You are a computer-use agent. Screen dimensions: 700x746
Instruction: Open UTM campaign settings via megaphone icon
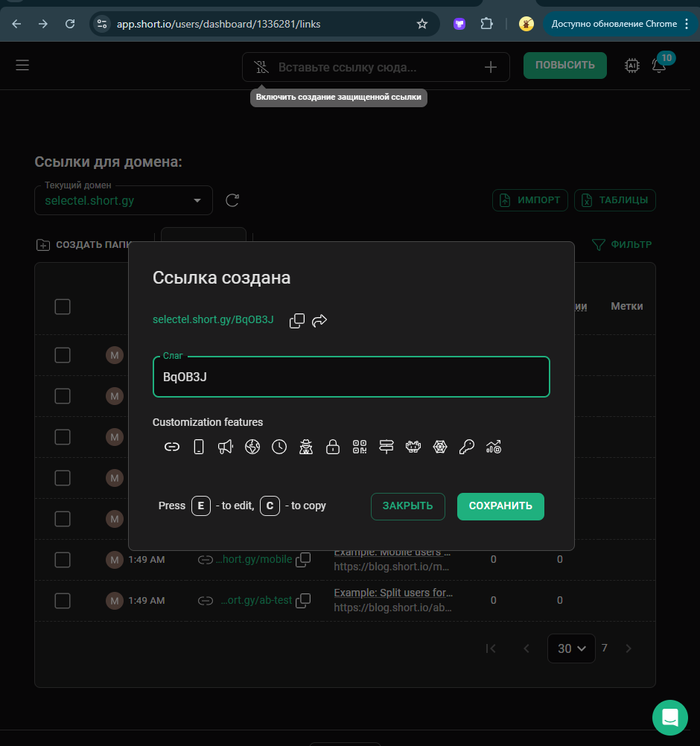click(x=226, y=447)
